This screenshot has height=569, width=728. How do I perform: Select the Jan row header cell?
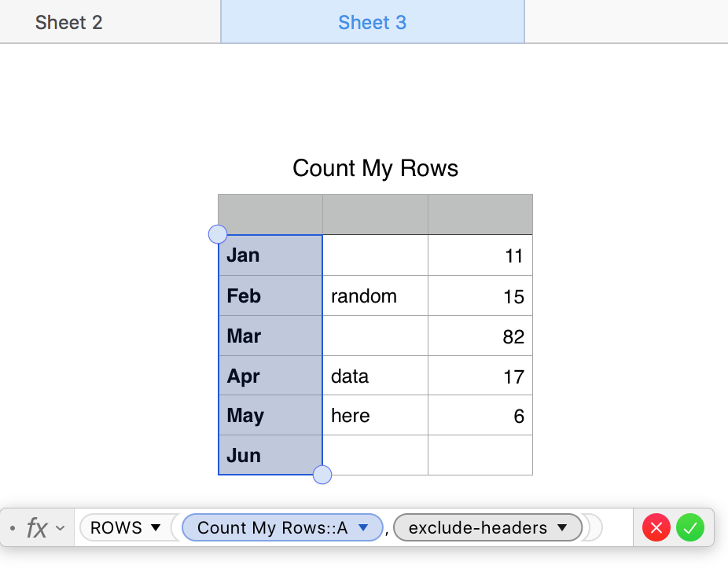(x=270, y=255)
